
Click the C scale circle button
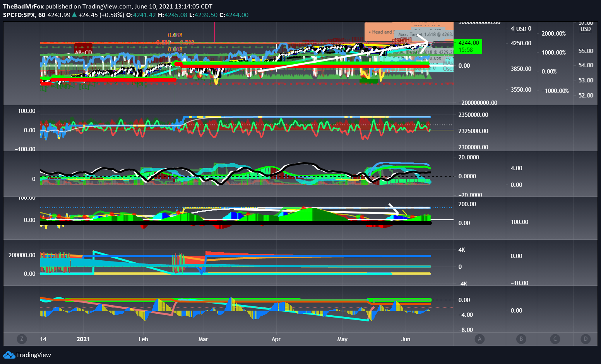pyautogui.click(x=555, y=339)
